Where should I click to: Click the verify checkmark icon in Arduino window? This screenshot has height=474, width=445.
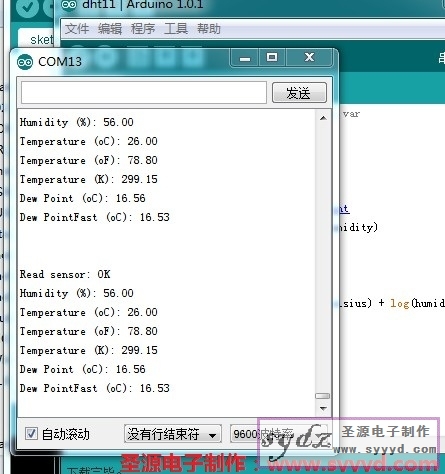[28, 7]
